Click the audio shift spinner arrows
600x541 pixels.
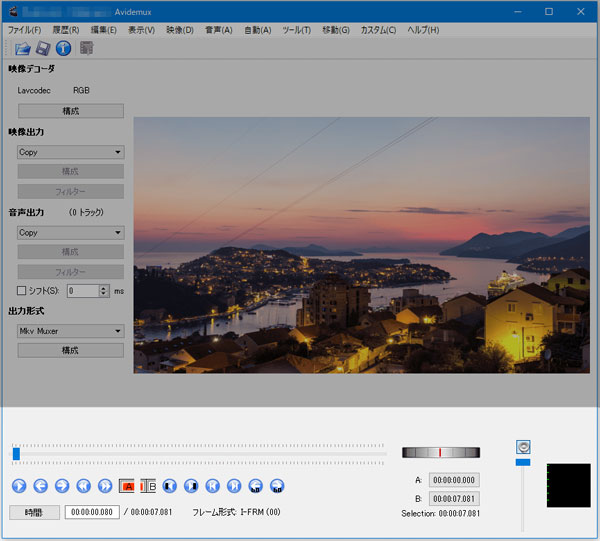[x=103, y=291]
